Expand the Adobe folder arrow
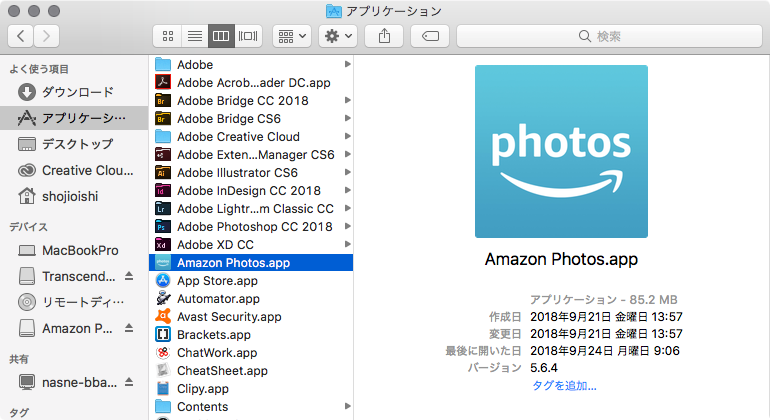Image resolution: width=770 pixels, height=420 pixels. (347, 64)
